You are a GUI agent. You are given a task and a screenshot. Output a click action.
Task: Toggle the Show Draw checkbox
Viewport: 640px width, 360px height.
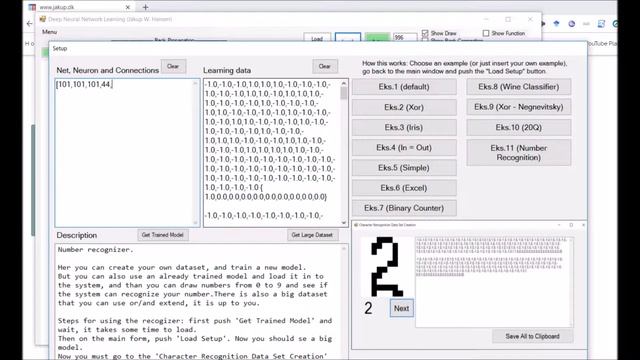tap(425, 33)
